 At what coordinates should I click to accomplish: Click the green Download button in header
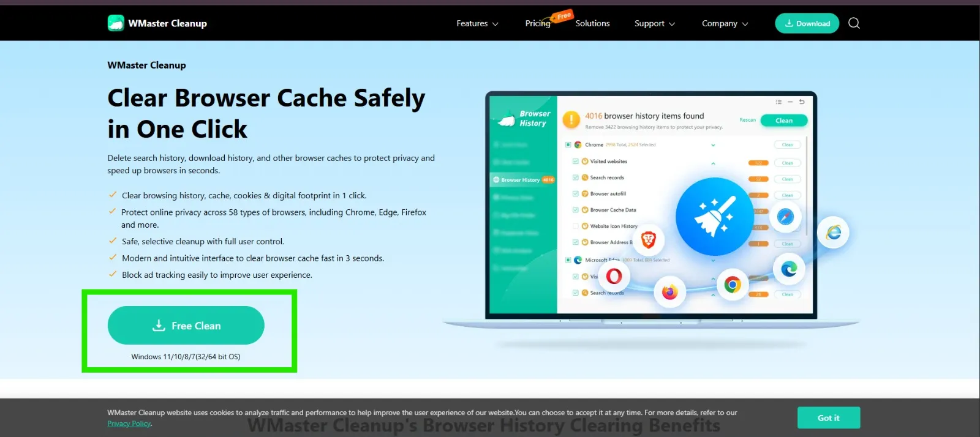pos(807,23)
